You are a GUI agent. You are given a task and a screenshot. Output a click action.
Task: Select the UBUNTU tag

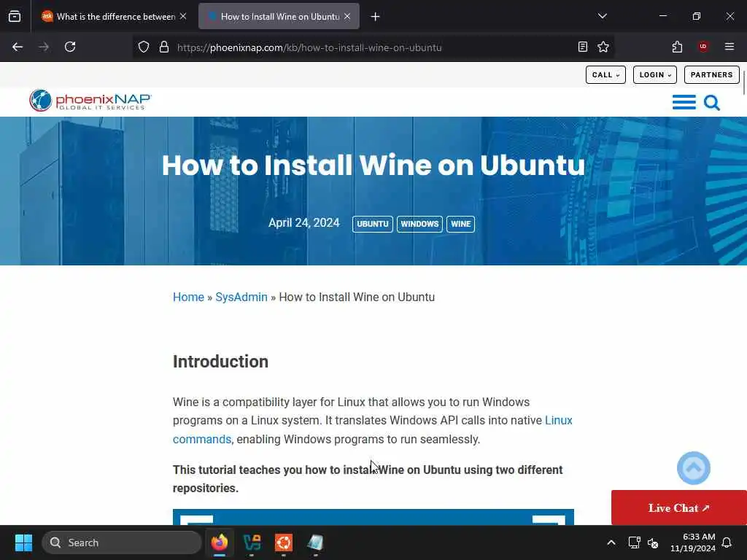tap(373, 224)
